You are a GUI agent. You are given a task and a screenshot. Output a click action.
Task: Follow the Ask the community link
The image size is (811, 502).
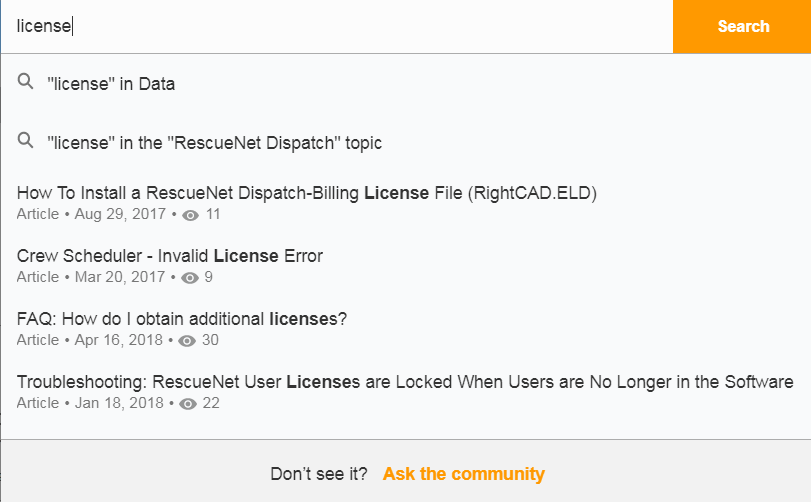tap(463, 474)
